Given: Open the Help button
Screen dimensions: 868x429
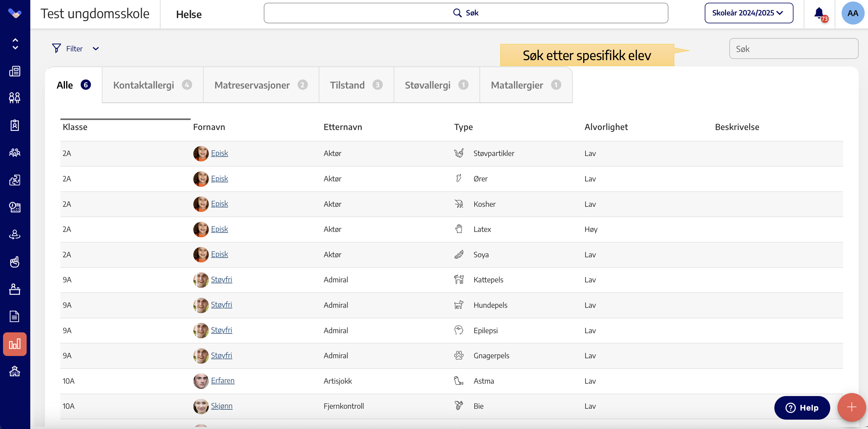Looking at the screenshot, I should [x=802, y=408].
